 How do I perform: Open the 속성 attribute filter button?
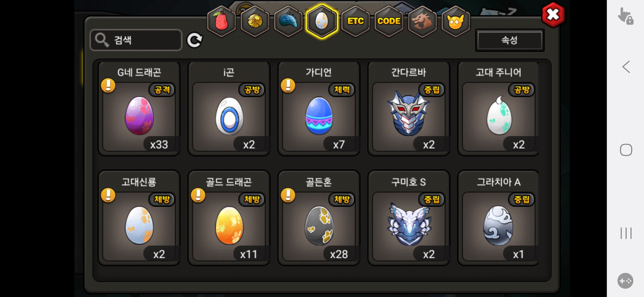coord(510,40)
